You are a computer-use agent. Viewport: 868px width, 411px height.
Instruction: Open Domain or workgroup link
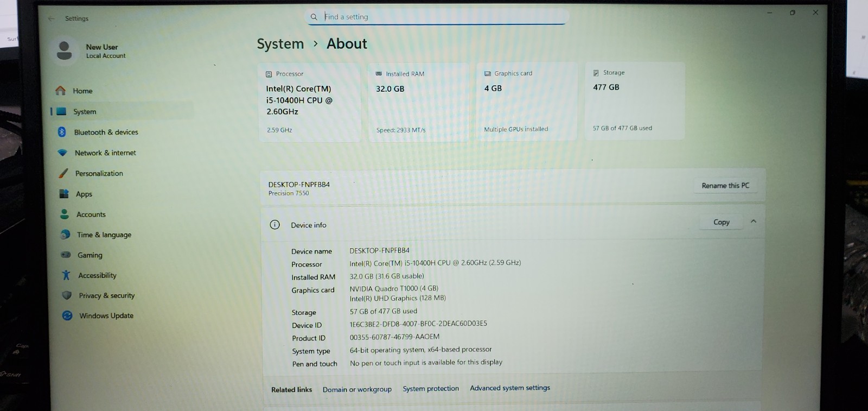coord(357,389)
